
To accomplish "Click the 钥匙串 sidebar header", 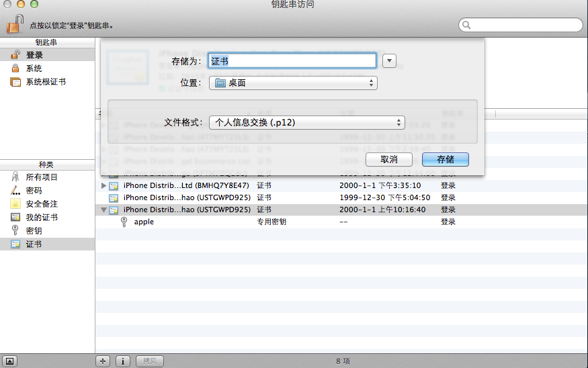I will coord(47,42).
